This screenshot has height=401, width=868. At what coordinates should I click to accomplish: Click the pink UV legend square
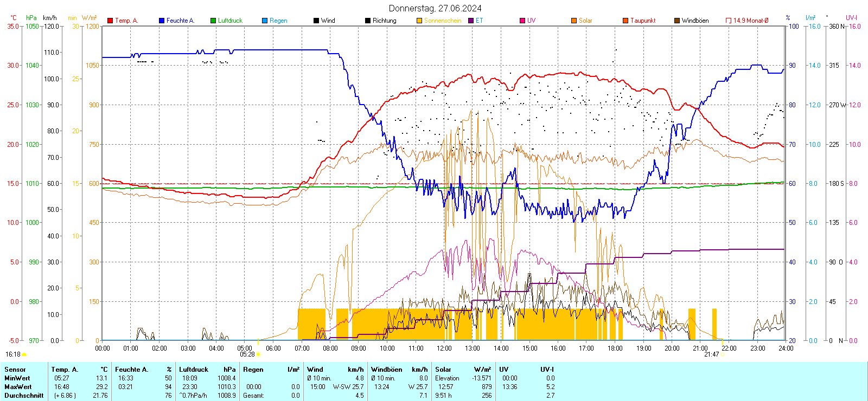click(522, 21)
